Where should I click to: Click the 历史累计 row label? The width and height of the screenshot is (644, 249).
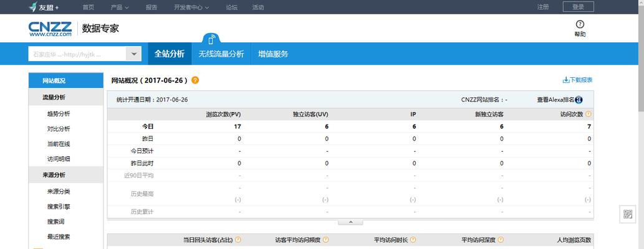(142, 212)
